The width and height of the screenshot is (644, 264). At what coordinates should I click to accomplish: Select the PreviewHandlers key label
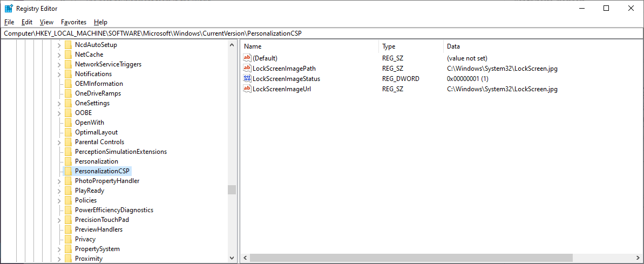99,229
